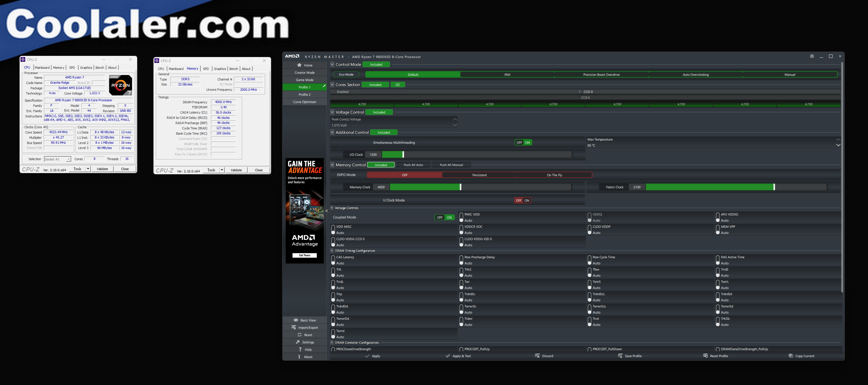The width and height of the screenshot is (868, 385).
Task: Collapse the Voltage Control section
Action: [x=332, y=112]
